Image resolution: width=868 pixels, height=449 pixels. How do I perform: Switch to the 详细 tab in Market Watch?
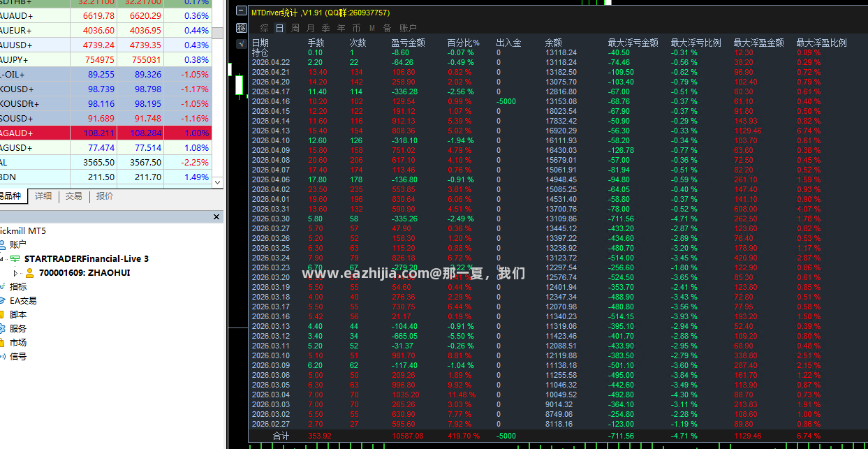(x=43, y=196)
